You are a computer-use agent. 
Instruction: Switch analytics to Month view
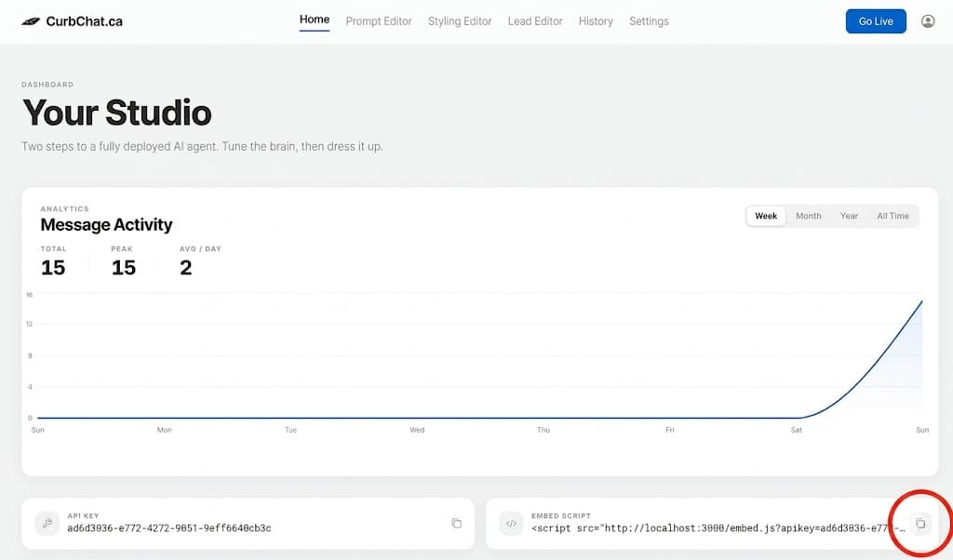pyautogui.click(x=808, y=215)
